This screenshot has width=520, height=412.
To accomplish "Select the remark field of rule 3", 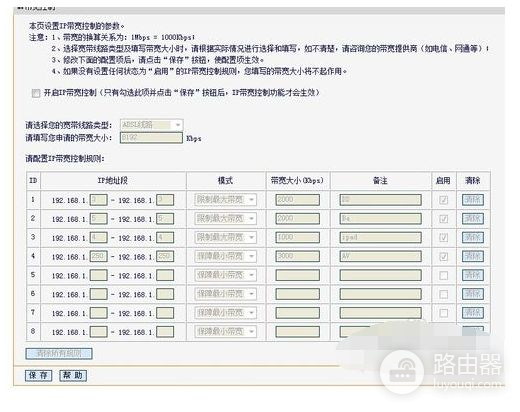I will point(380,237).
